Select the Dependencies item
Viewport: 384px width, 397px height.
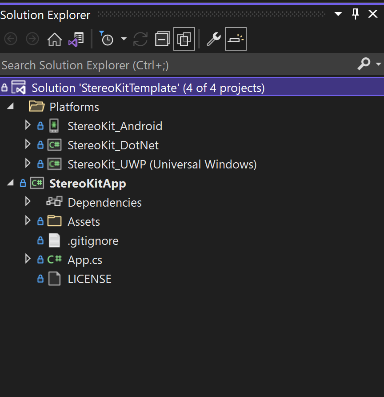pos(105,203)
